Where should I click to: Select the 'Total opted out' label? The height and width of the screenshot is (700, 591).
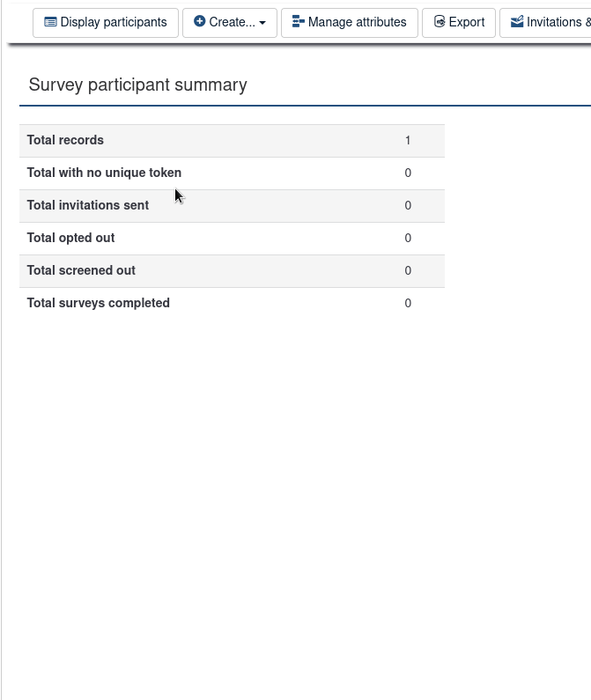(x=70, y=238)
